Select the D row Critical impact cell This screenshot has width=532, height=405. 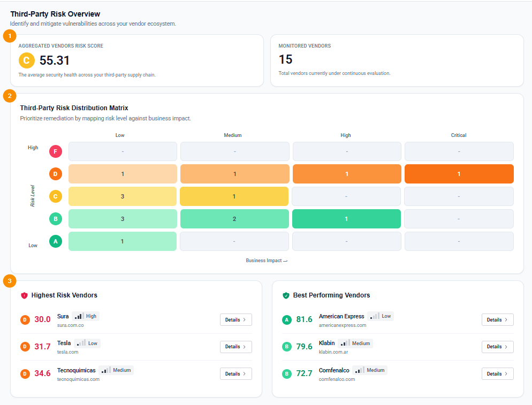459,174
